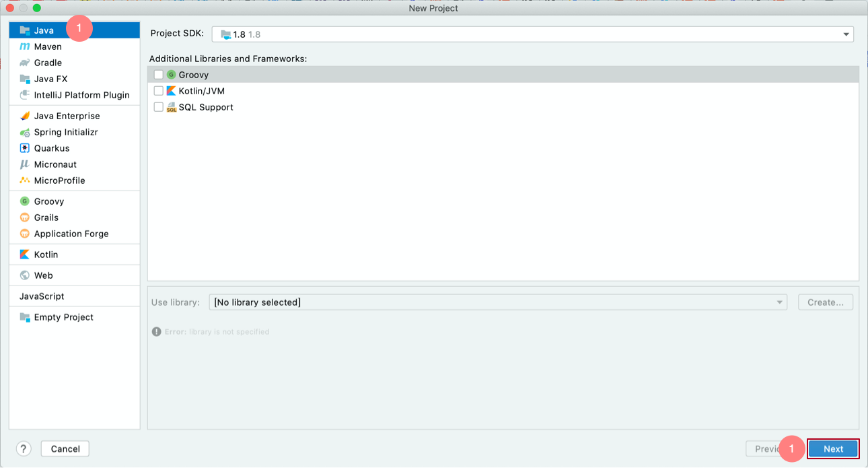The image size is (868, 468).
Task: Expand the Use library dropdown
Action: click(498, 302)
